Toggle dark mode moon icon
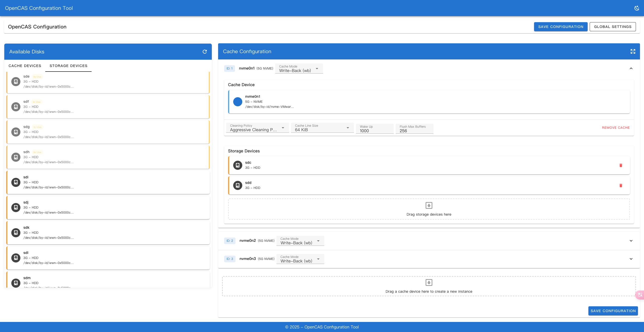 click(637, 8)
